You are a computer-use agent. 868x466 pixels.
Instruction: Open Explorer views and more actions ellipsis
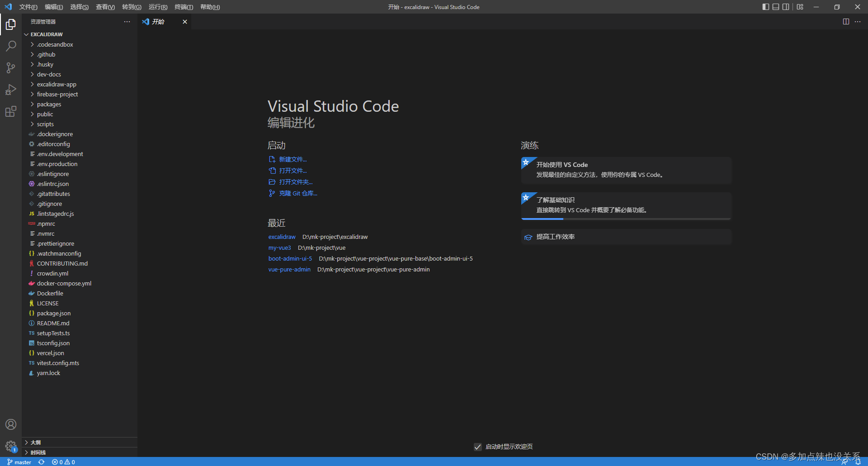[127, 22]
